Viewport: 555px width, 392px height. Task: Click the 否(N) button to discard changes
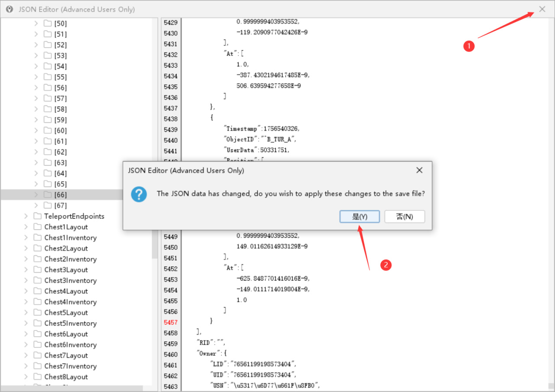pyautogui.click(x=405, y=216)
